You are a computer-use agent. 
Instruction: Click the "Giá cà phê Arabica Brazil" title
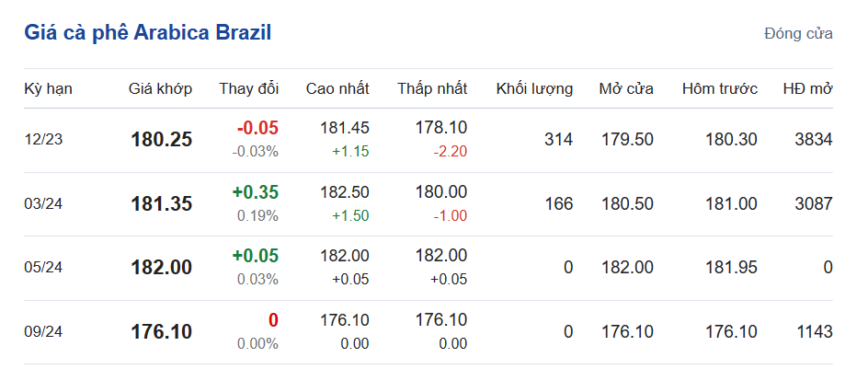pyautogui.click(x=147, y=33)
